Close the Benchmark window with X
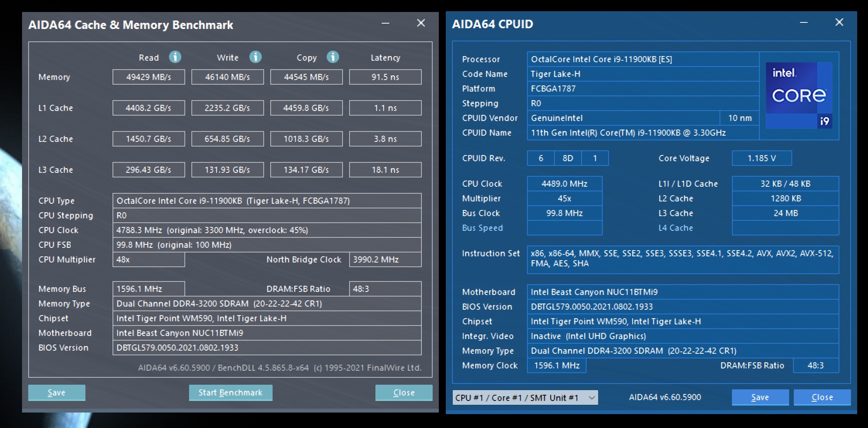The height and width of the screenshot is (428, 868). pos(421,23)
